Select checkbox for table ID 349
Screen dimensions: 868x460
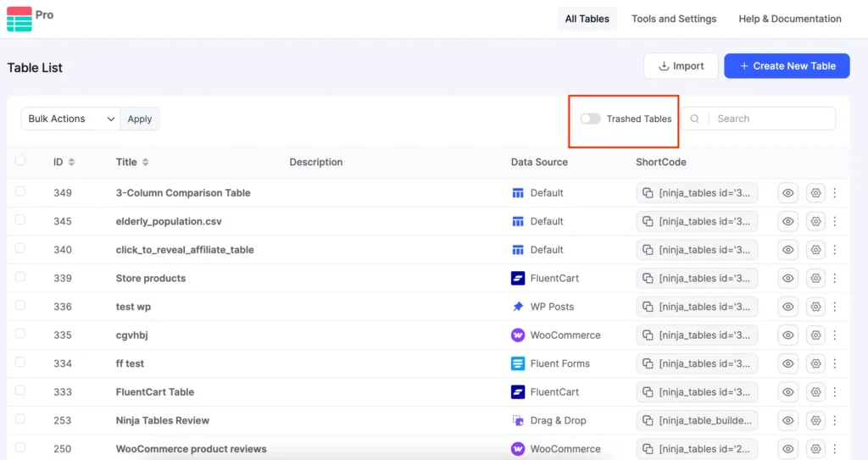pyautogui.click(x=20, y=192)
